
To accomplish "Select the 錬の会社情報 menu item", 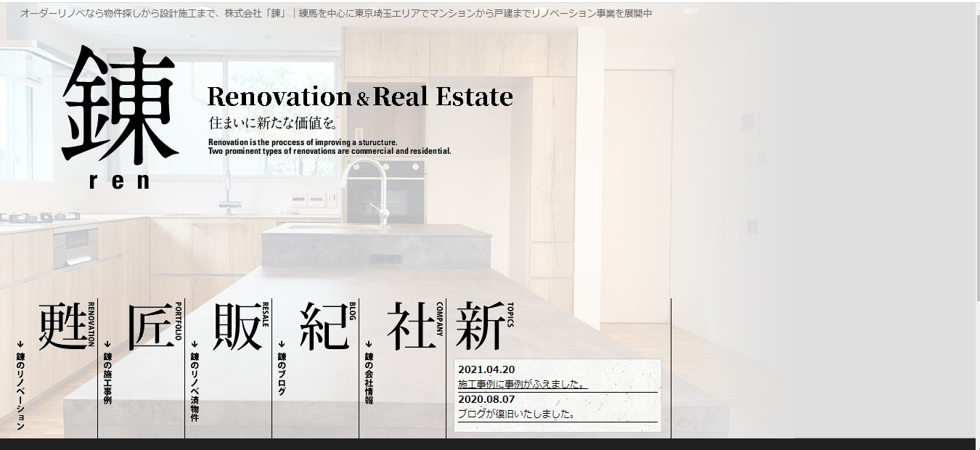I will point(369,379).
